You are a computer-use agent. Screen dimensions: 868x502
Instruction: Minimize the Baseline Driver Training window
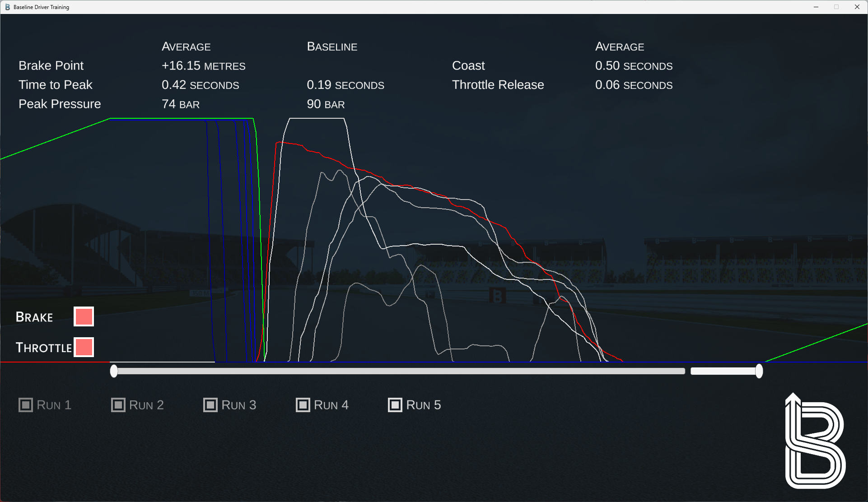tap(816, 7)
